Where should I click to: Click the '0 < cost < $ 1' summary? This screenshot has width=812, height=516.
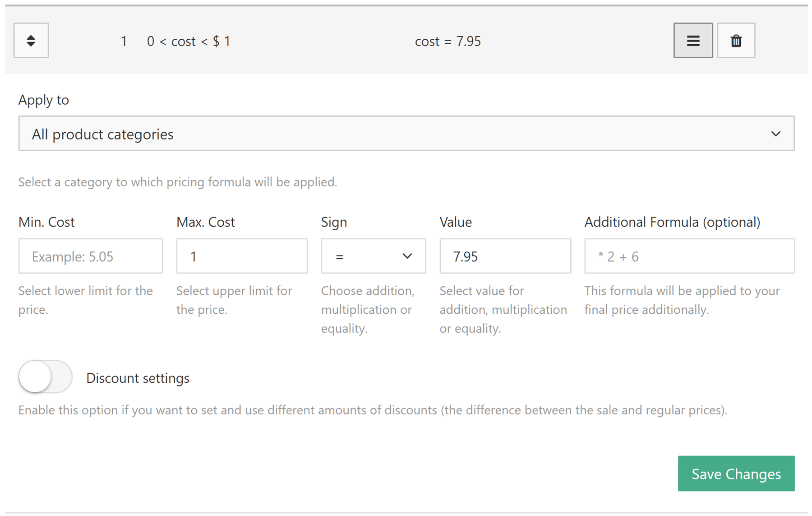(189, 42)
